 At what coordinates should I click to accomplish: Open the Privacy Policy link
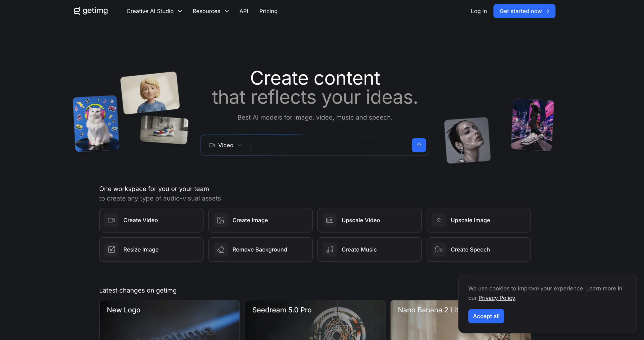[x=497, y=298]
